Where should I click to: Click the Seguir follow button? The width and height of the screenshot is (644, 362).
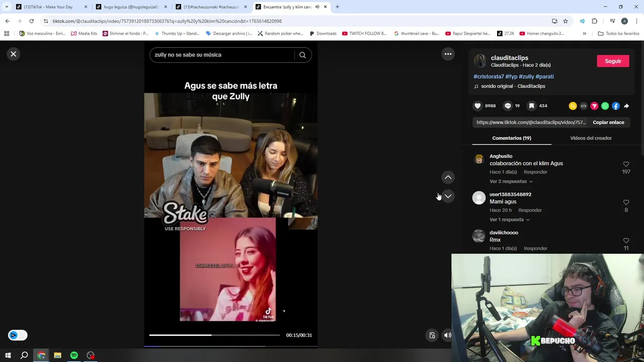pyautogui.click(x=613, y=61)
